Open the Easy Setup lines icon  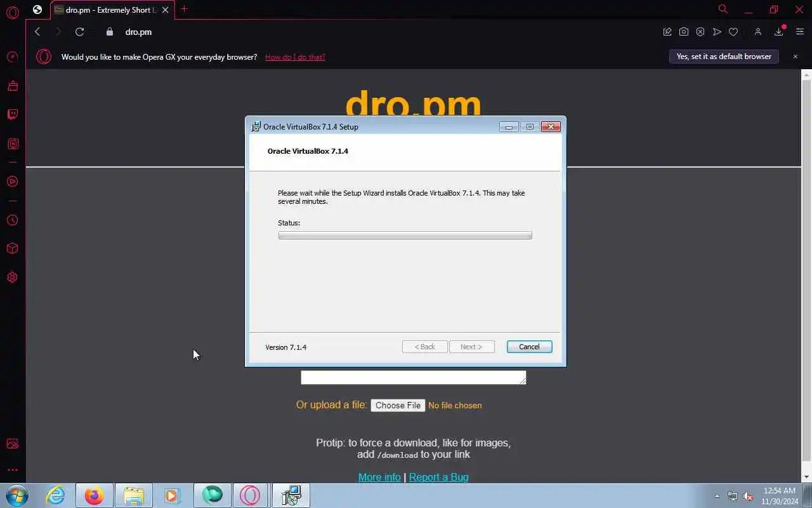pos(799,32)
